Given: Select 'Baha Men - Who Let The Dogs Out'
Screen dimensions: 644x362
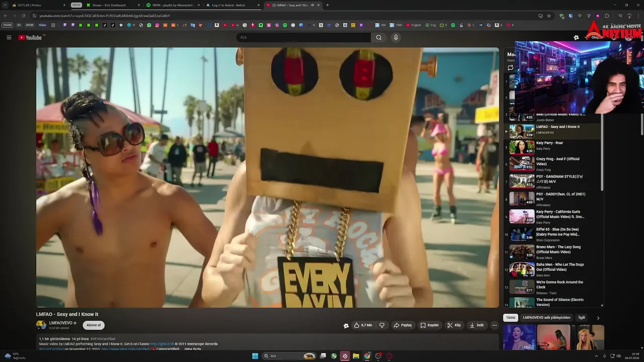Looking at the screenshot, I should tap(553, 269).
